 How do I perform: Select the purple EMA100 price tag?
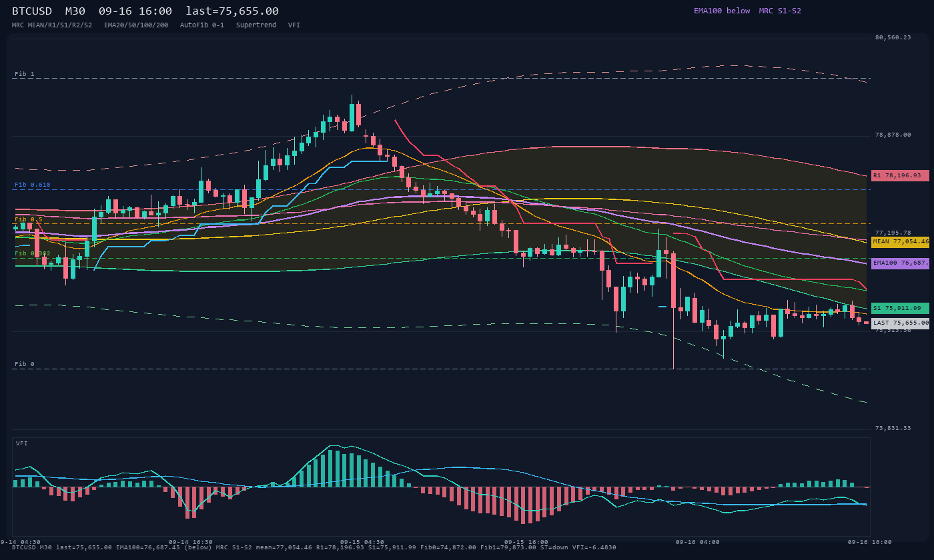click(x=900, y=263)
